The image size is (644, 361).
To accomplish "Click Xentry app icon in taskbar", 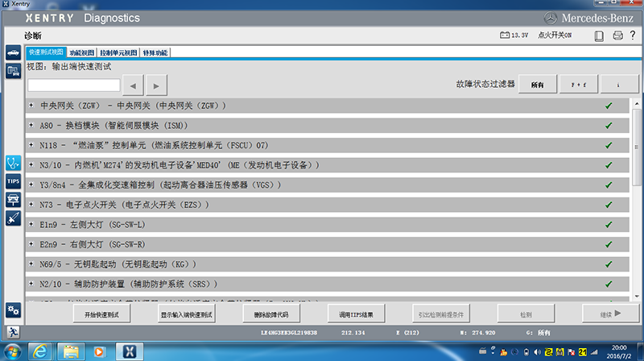I will [x=130, y=351].
